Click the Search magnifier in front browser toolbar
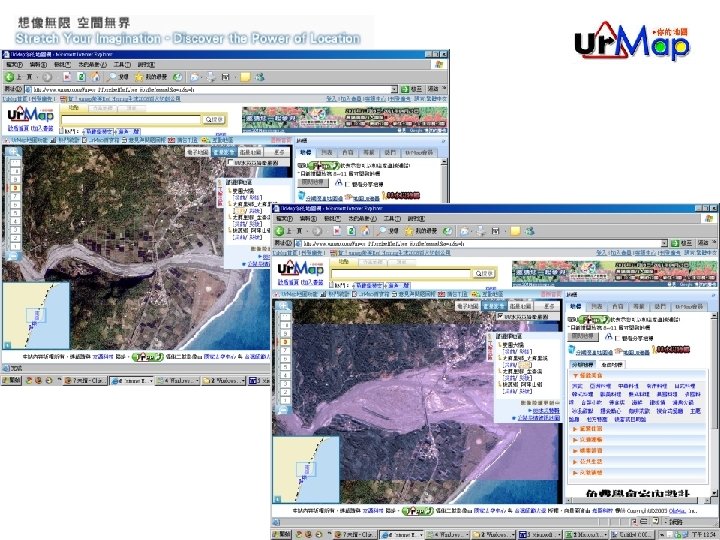The image size is (720, 540). pos(382,231)
